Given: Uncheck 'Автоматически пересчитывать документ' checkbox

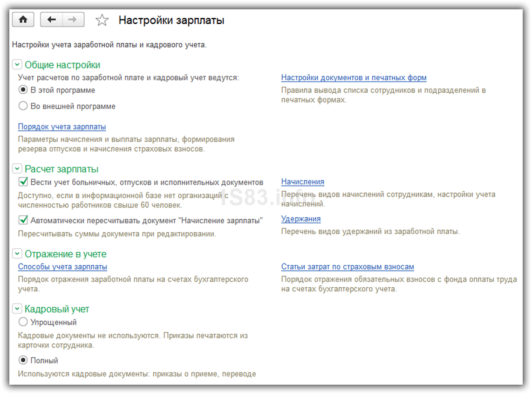Looking at the screenshot, I should click(23, 220).
